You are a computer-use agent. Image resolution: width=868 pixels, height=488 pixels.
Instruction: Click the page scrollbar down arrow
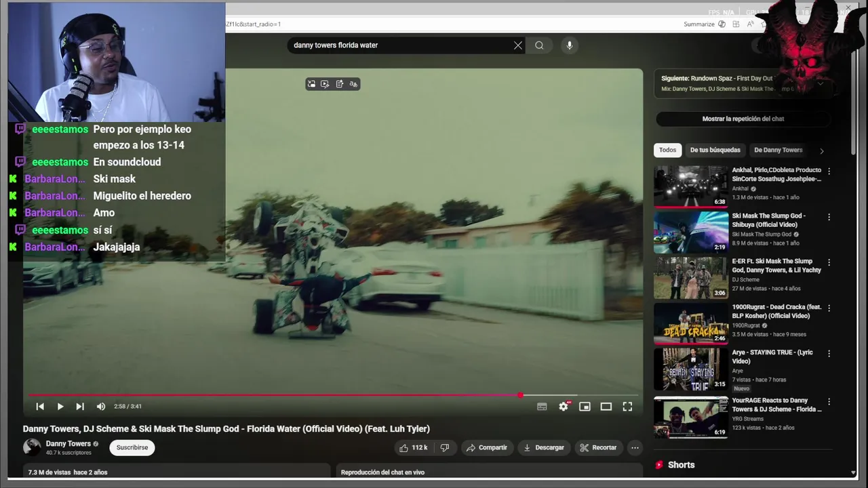853,473
